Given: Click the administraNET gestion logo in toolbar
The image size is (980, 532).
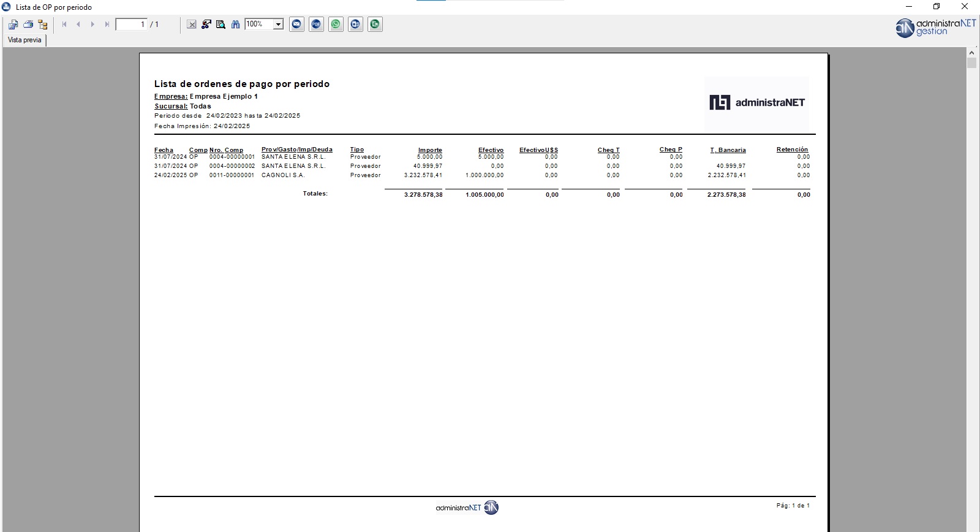Looking at the screenshot, I should [x=935, y=28].
